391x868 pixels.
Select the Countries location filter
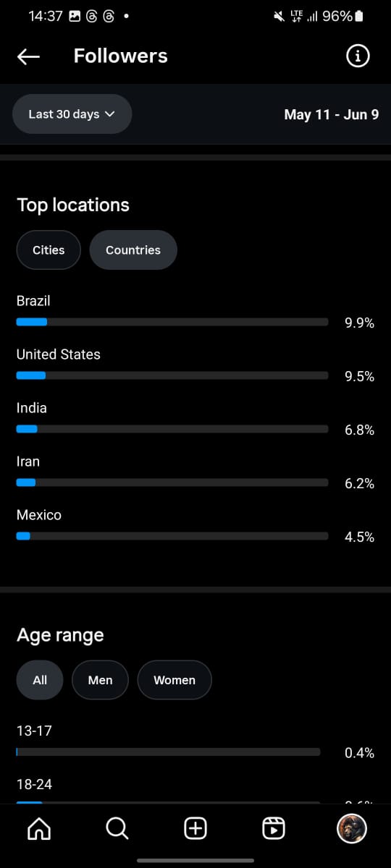point(133,250)
